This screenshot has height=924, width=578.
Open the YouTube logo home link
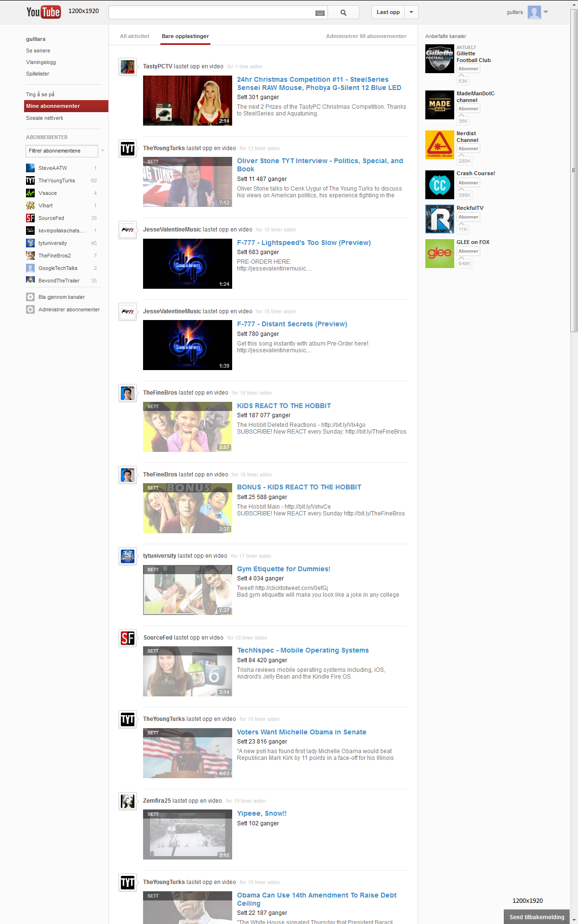[x=43, y=12]
